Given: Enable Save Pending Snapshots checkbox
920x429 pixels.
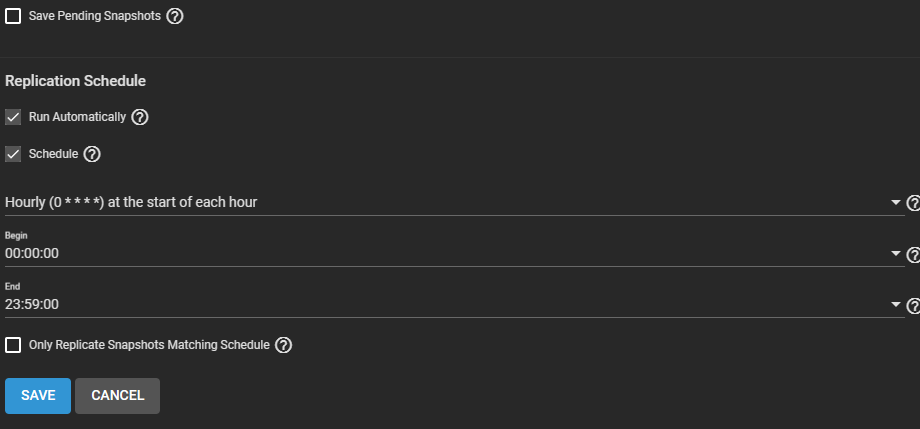Looking at the screenshot, I should pos(13,16).
